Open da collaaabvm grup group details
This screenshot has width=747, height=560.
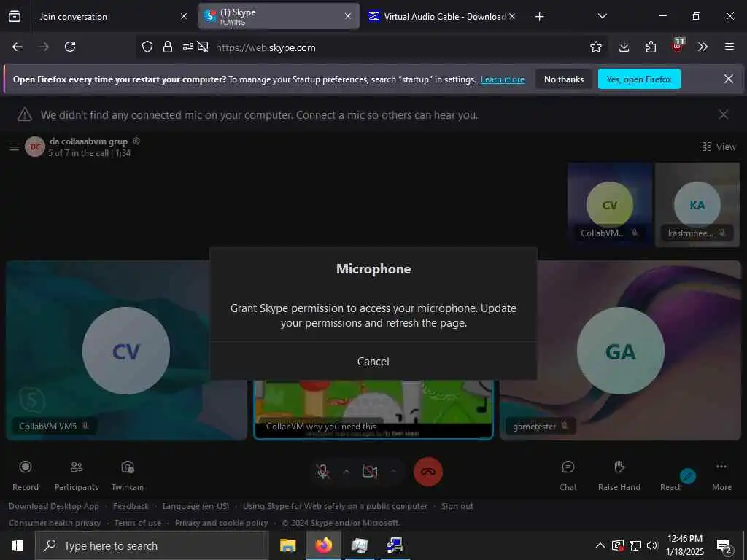pos(88,141)
